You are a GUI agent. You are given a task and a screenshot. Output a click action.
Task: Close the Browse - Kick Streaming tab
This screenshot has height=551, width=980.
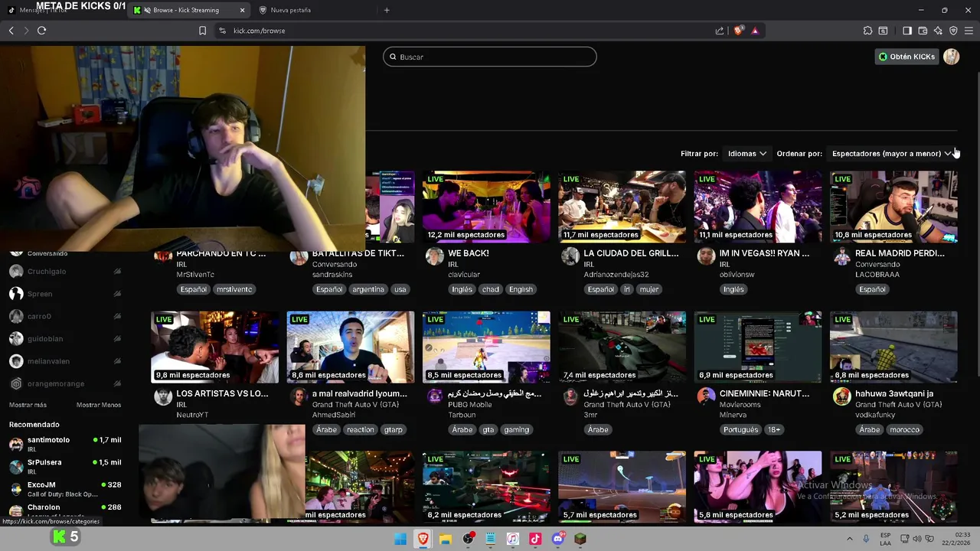click(243, 10)
